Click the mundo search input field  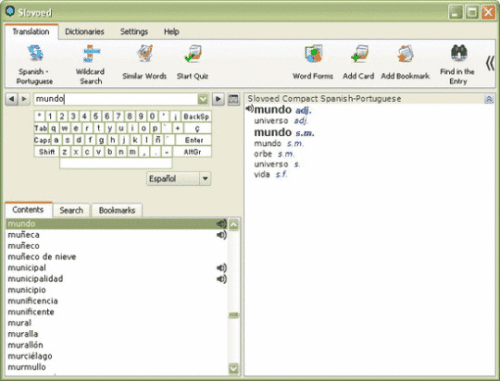(x=116, y=99)
